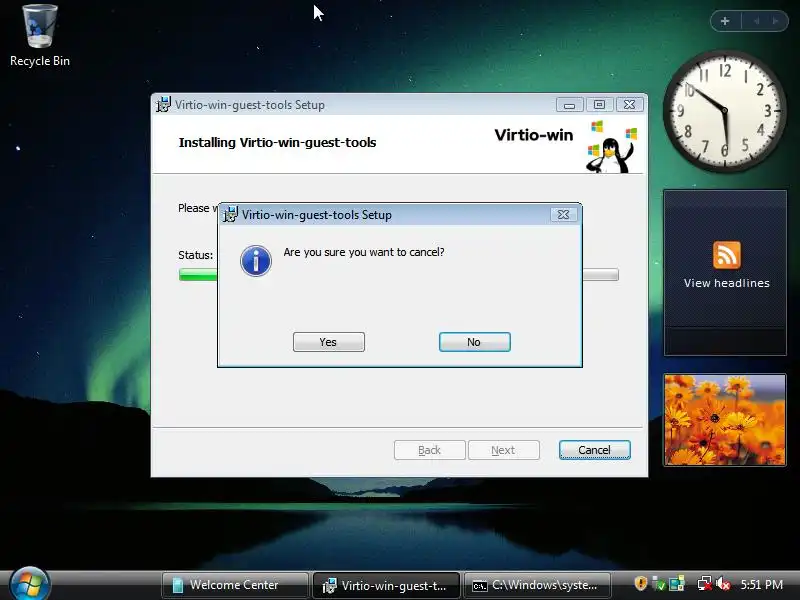Minimize the Virtio-win-guest-tools Setup window
The height and width of the screenshot is (600, 800).
click(569, 105)
